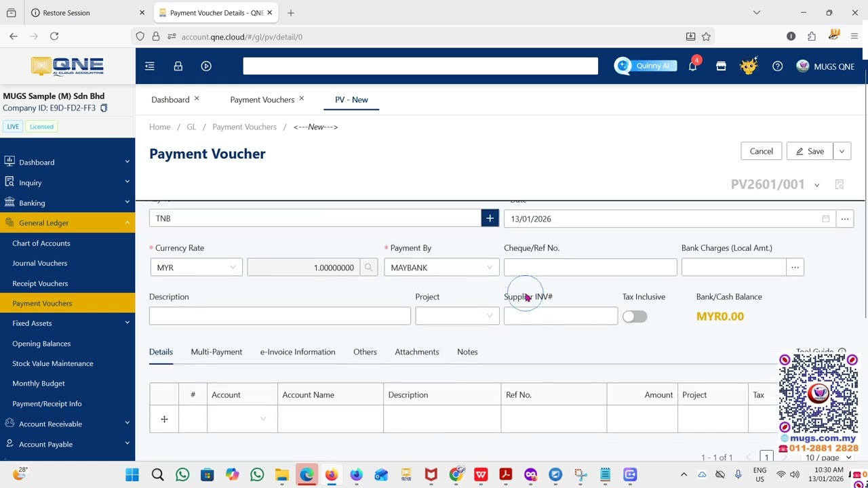Open the PV2601/001 voucher number dropdown
This screenshot has width=868, height=488.
pos(816,185)
